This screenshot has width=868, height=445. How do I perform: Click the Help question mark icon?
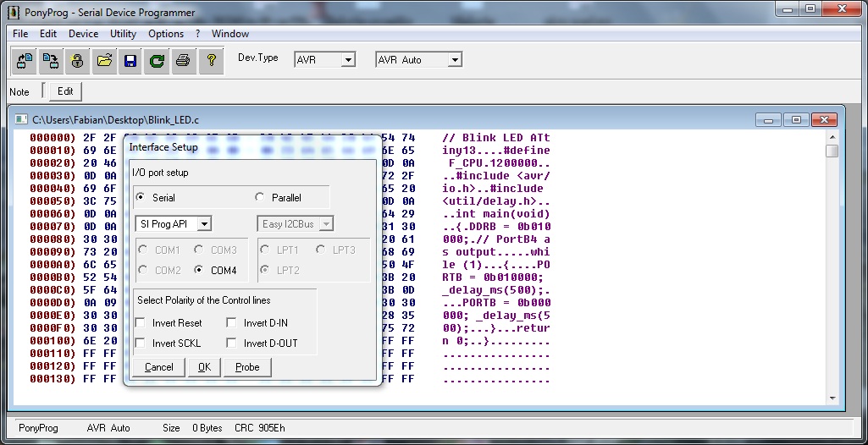coord(211,60)
